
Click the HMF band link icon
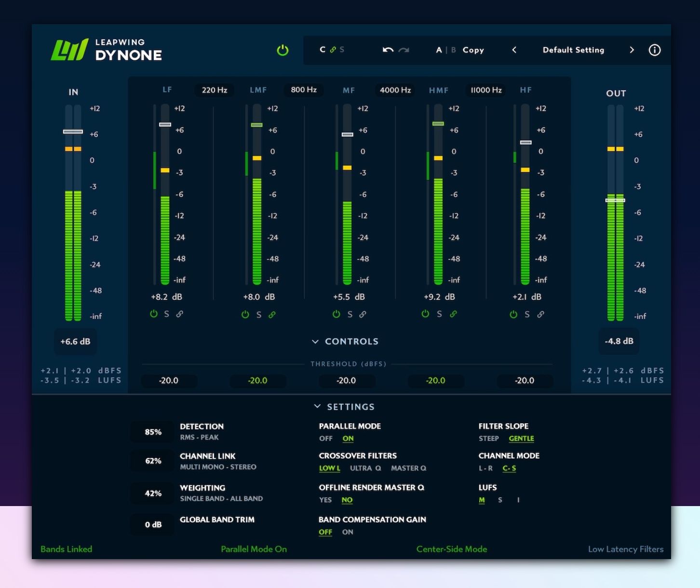(x=453, y=314)
